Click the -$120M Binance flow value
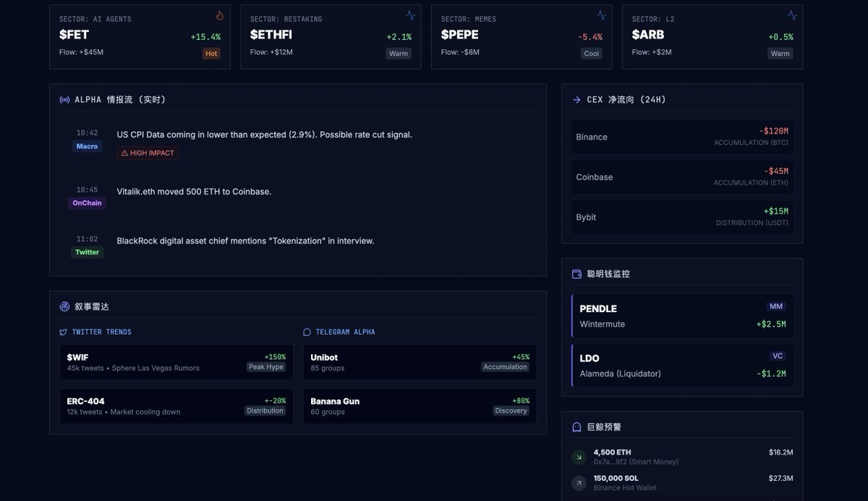The width and height of the screenshot is (868, 501). [773, 131]
